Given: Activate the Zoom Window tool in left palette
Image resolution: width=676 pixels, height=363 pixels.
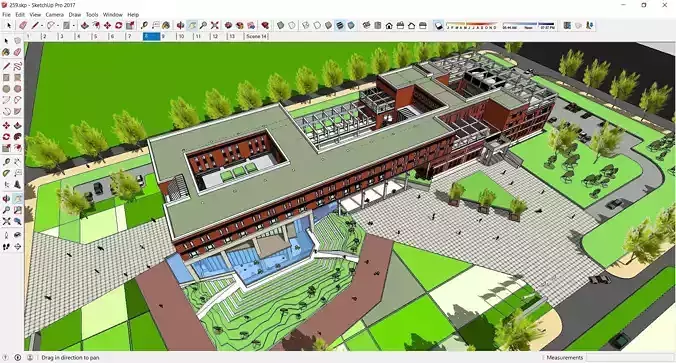Looking at the screenshot, I should click(17, 210).
